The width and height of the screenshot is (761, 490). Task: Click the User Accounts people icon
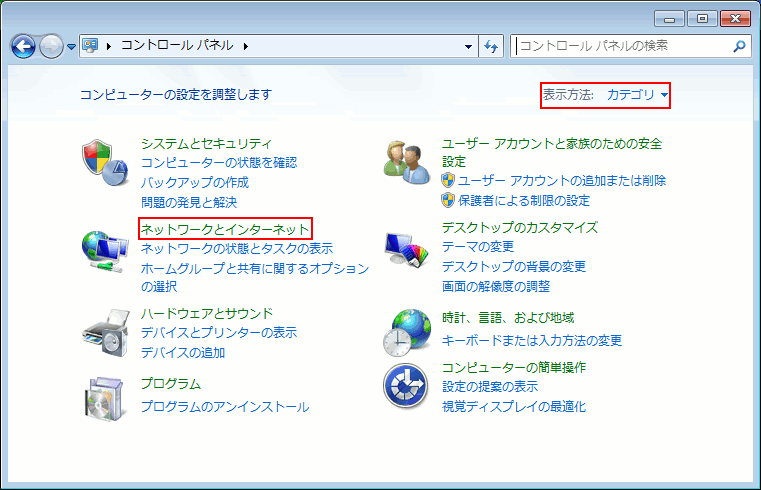(406, 161)
